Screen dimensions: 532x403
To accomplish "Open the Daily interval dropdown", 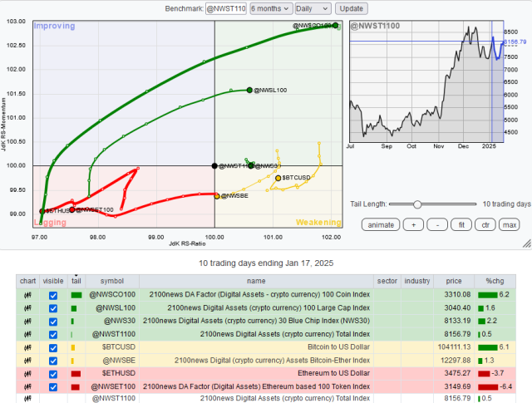I will click(x=313, y=7).
